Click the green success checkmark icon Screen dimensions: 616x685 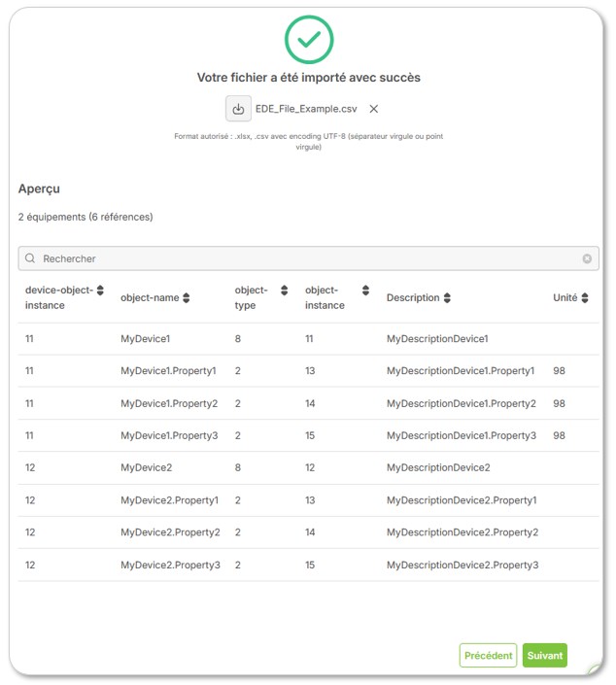[x=309, y=40]
